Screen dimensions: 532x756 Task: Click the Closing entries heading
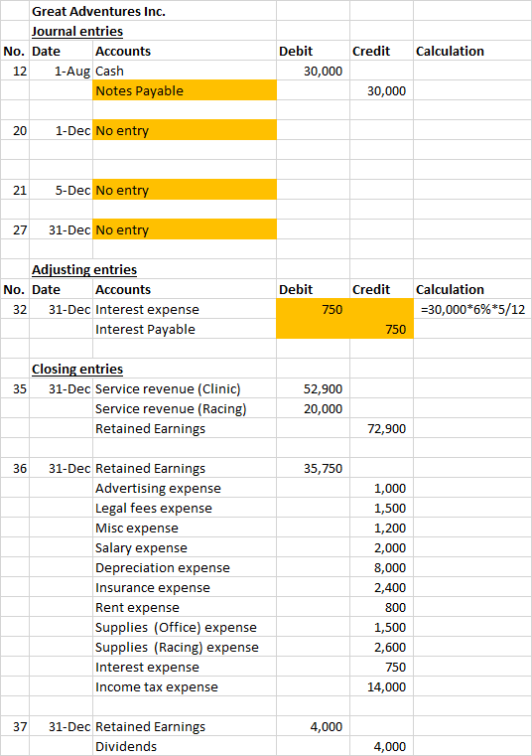click(x=77, y=370)
